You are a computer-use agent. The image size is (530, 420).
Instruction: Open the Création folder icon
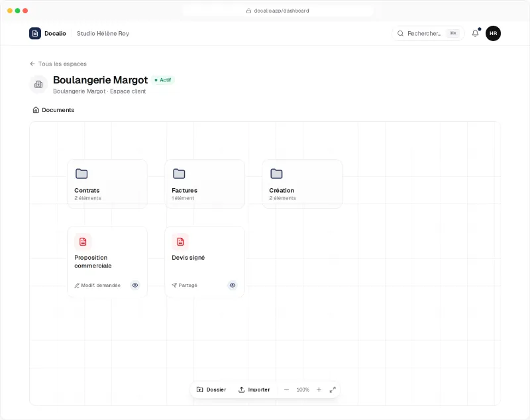point(276,174)
